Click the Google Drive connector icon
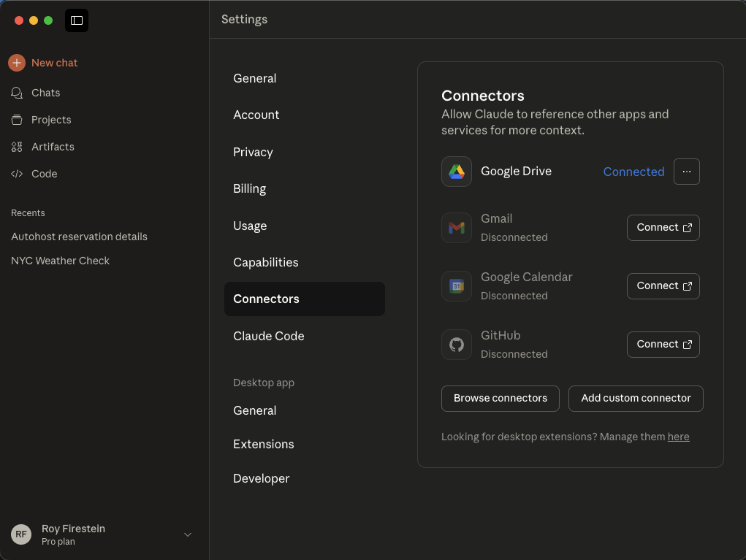Image resolution: width=746 pixels, height=560 pixels. click(x=456, y=171)
